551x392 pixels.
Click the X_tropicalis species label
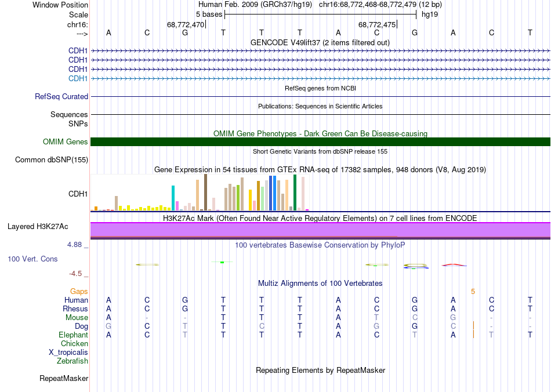(68, 352)
